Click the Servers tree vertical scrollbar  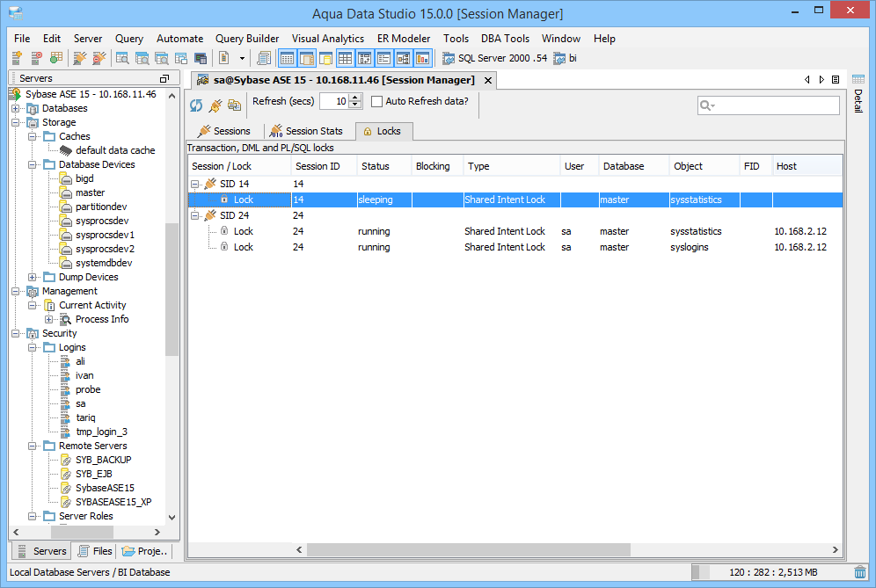(172, 289)
